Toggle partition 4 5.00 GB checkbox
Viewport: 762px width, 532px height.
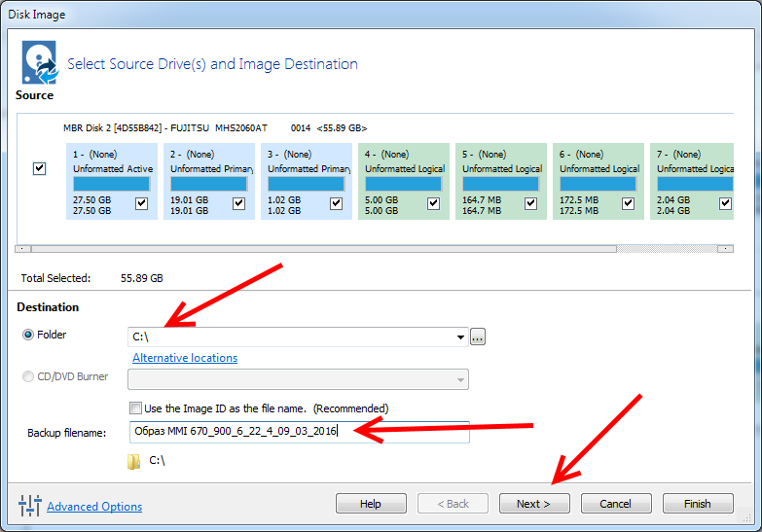[433, 203]
